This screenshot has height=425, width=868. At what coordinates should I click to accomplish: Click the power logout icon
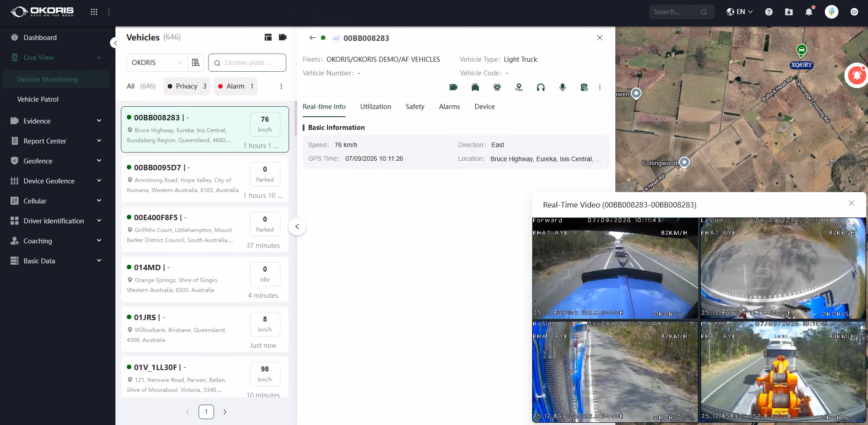click(x=854, y=12)
